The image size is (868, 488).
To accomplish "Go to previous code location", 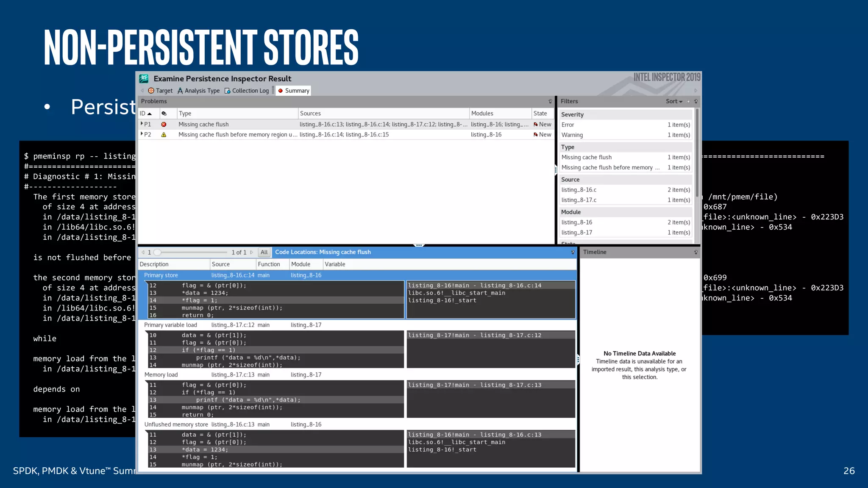I will pyautogui.click(x=143, y=252).
